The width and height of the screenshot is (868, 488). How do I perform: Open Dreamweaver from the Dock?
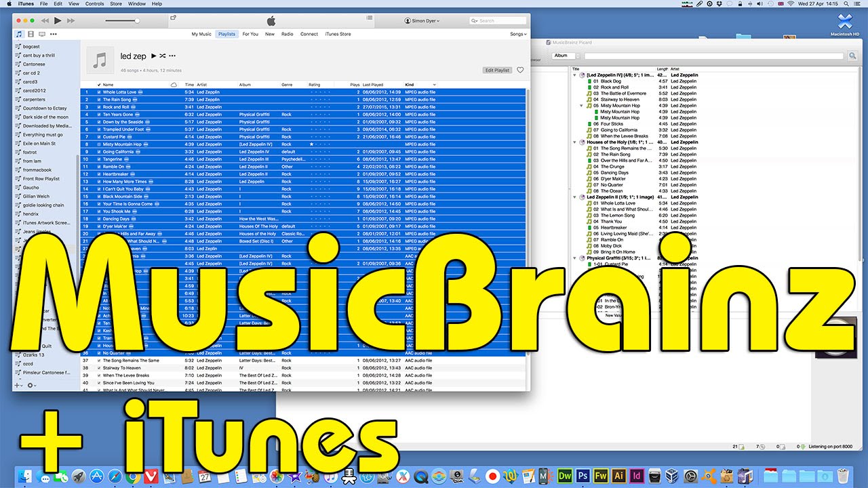tap(565, 476)
